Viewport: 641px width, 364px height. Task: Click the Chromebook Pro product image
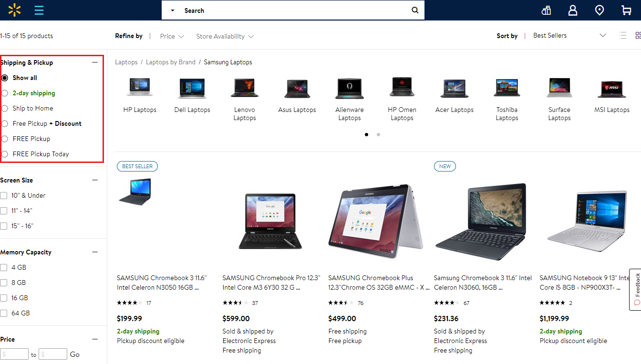270,221
